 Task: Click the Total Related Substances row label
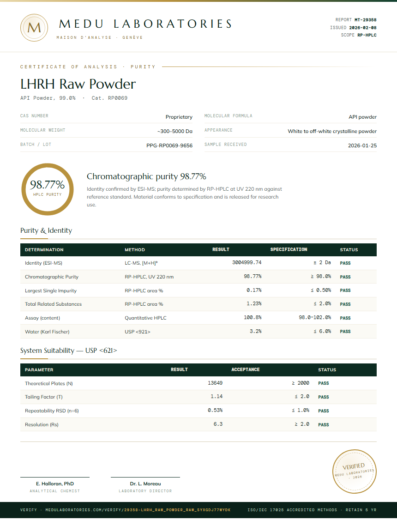53,304
